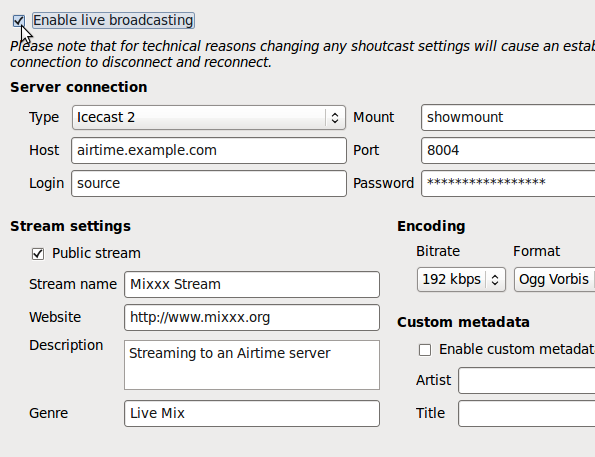595x457 pixels.
Task: Click the Enable live broadcasting label text
Action: click(113, 20)
